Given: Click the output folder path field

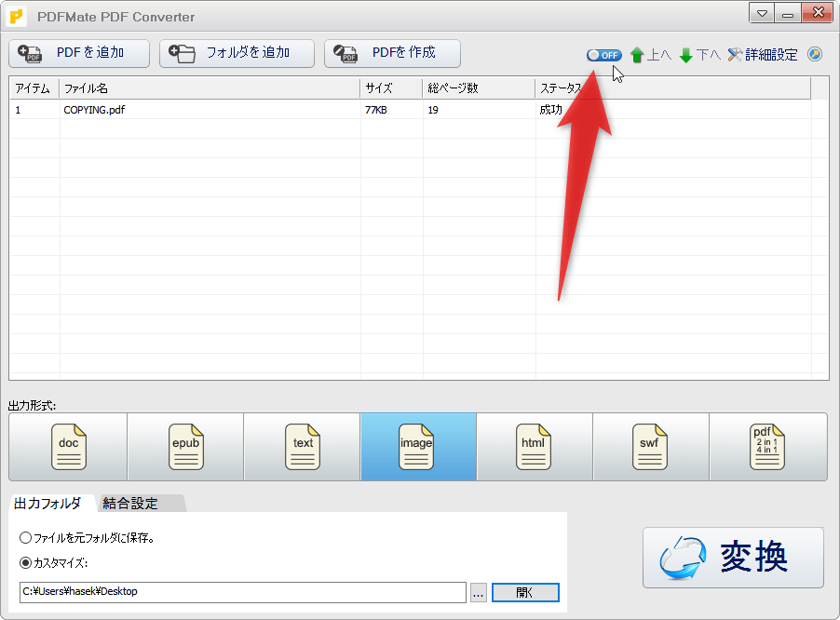Looking at the screenshot, I should click(x=243, y=592).
